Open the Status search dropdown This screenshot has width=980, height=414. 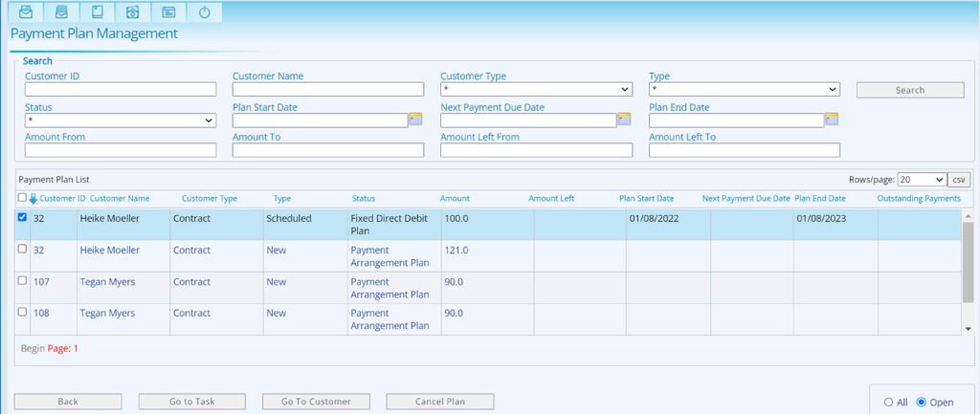pyautogui.click(x=121, y=120)
